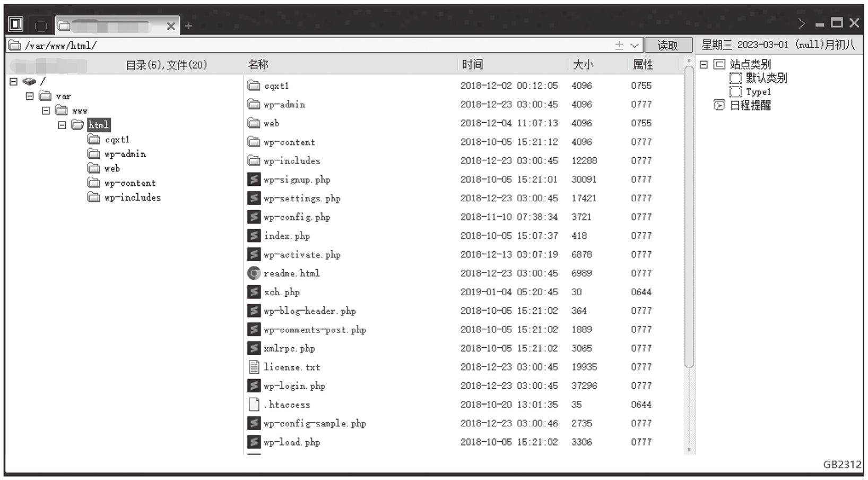Select Type1 site category
Screen dimensions: 868x480
click(758, 92)
